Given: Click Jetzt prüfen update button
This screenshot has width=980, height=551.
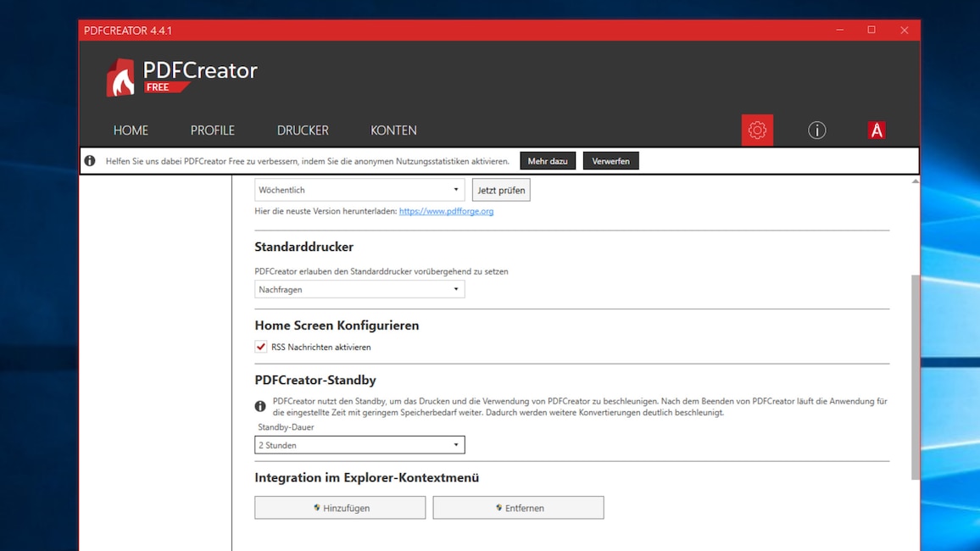Looking at the screenshot, I should (501, 190).
